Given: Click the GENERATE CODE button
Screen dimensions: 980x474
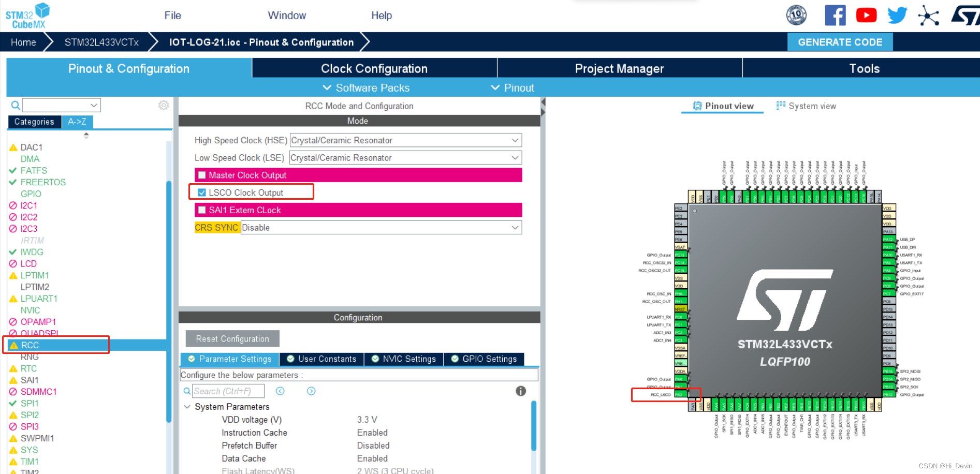Looking at the screenshot, I should point(840,42).
